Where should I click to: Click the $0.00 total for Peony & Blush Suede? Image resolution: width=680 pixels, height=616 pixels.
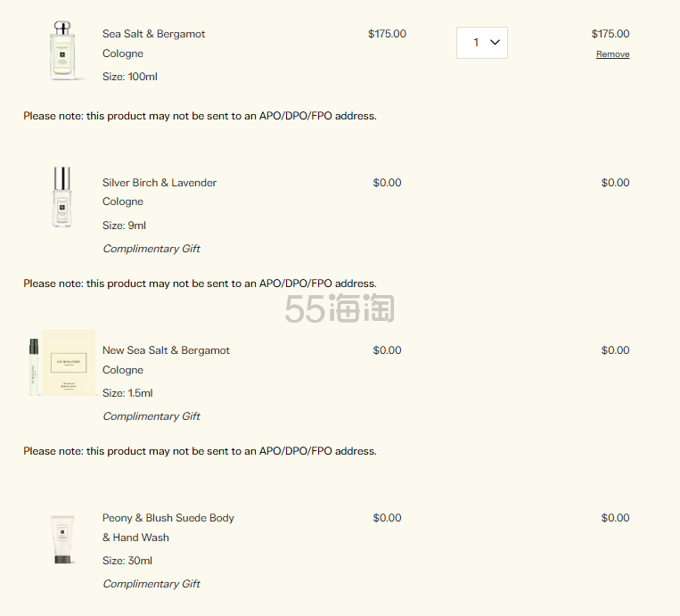[x=615, y=518]
